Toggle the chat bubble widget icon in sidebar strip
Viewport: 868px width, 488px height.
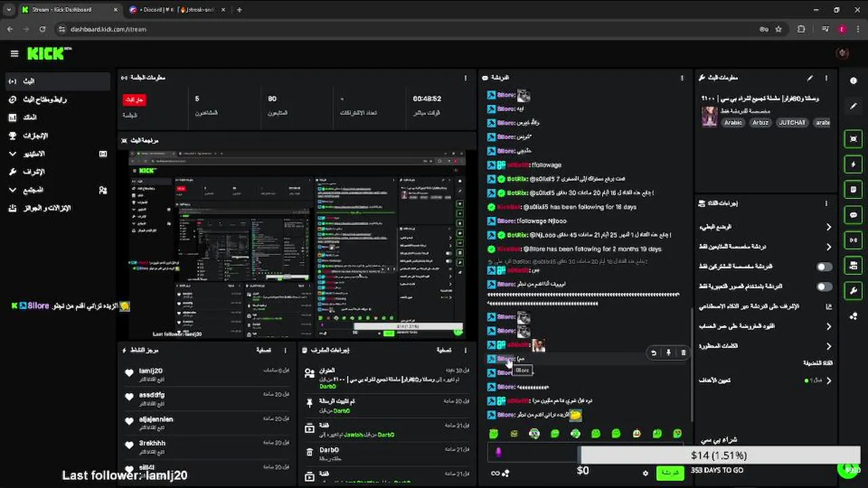click(853, 215)
